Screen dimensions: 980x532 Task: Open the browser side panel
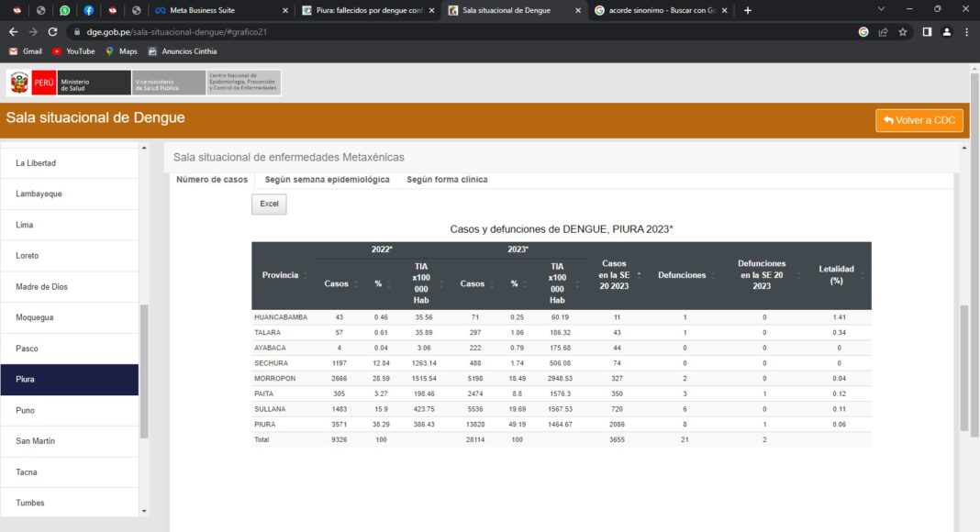(927, 32)
